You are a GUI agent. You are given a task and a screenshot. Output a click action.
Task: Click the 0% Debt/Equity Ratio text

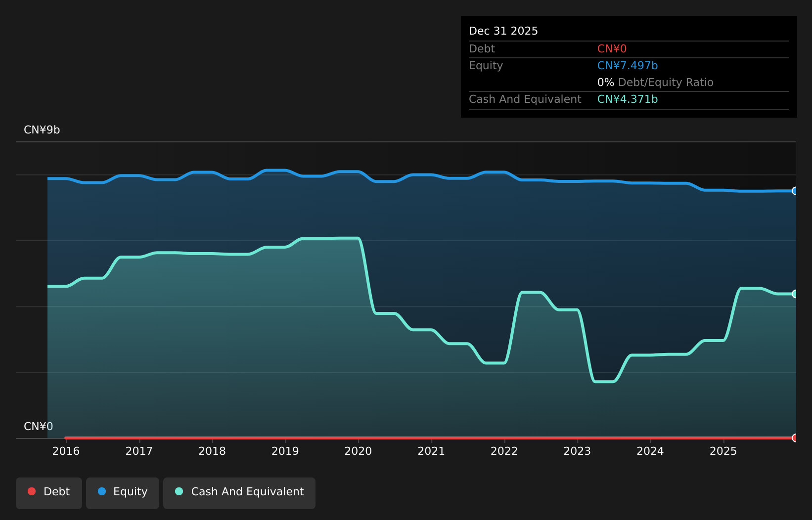coord(655,83)
